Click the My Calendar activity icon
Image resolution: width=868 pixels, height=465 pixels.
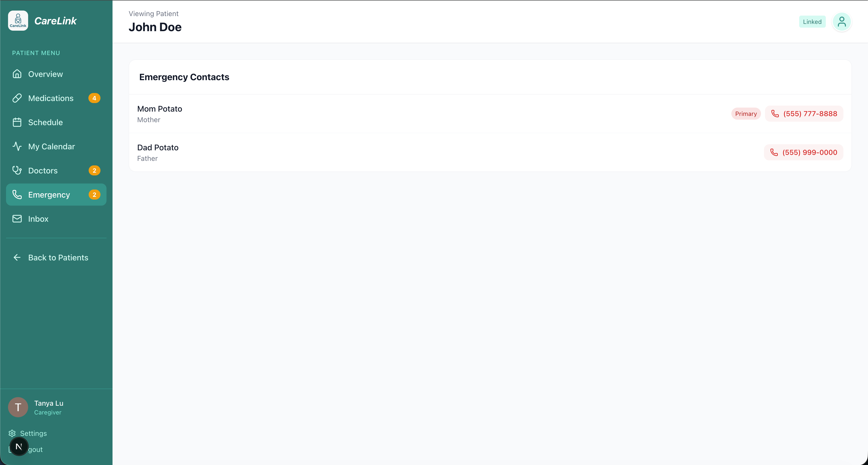[x=17, y=146]
